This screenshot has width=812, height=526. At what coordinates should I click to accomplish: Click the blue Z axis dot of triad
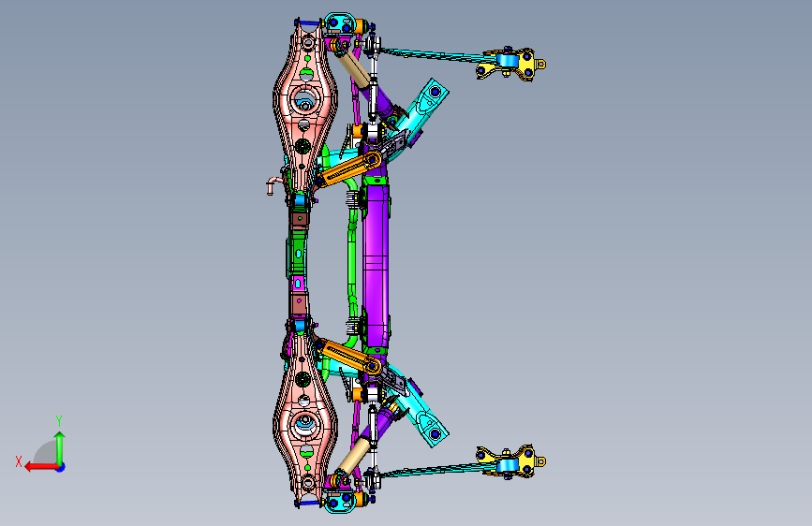tap(61, 467)
